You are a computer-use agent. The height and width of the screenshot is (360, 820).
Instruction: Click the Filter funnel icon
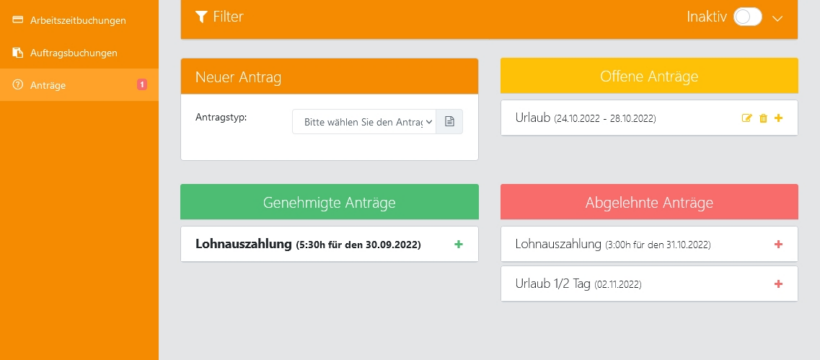click(201, 17)
